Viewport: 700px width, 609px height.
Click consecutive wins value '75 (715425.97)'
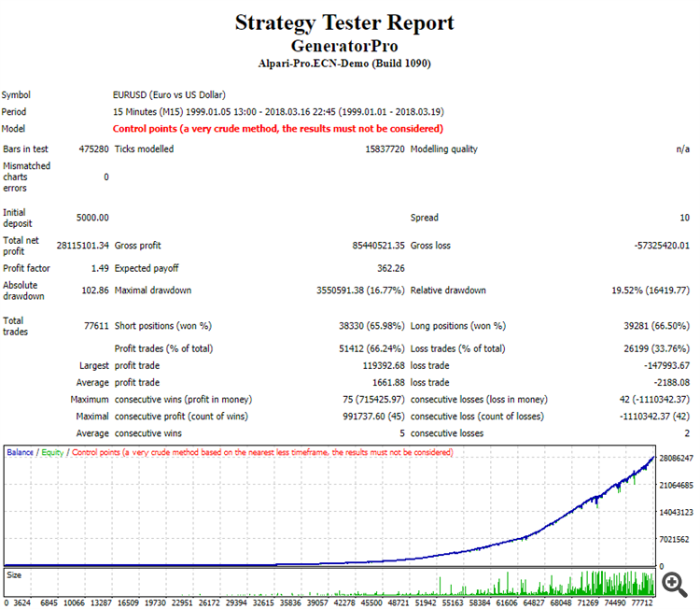click(x=373, y=400)
